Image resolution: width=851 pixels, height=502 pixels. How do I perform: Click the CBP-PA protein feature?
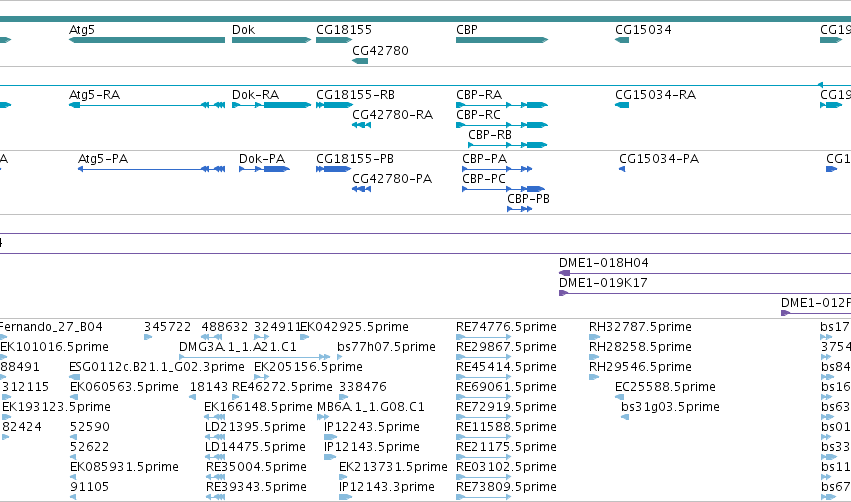(497, 169)
